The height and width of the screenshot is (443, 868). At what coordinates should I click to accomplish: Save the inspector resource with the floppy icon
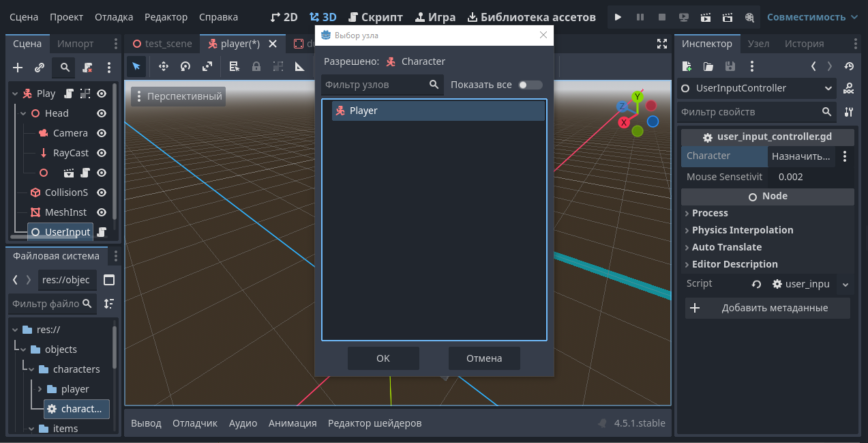click(730, 66)
